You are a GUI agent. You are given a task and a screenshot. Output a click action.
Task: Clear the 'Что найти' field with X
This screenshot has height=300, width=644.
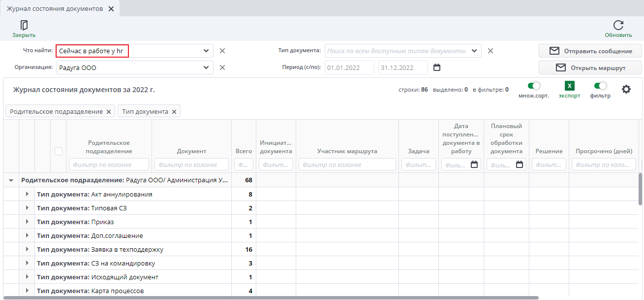[222, 51]
